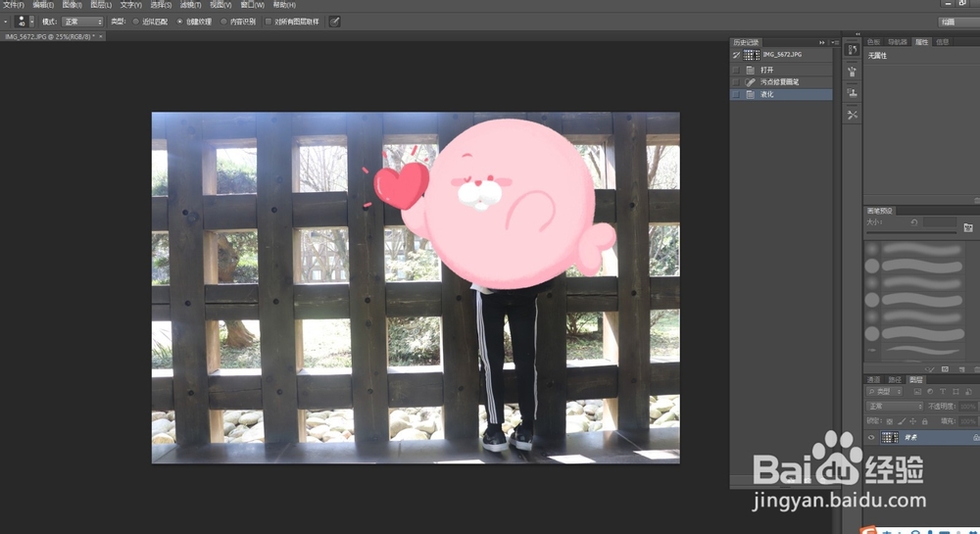The width and height of the screenshot is (980, 534).
Task: Choose the thin tapered brush preset
Action: 914,350
